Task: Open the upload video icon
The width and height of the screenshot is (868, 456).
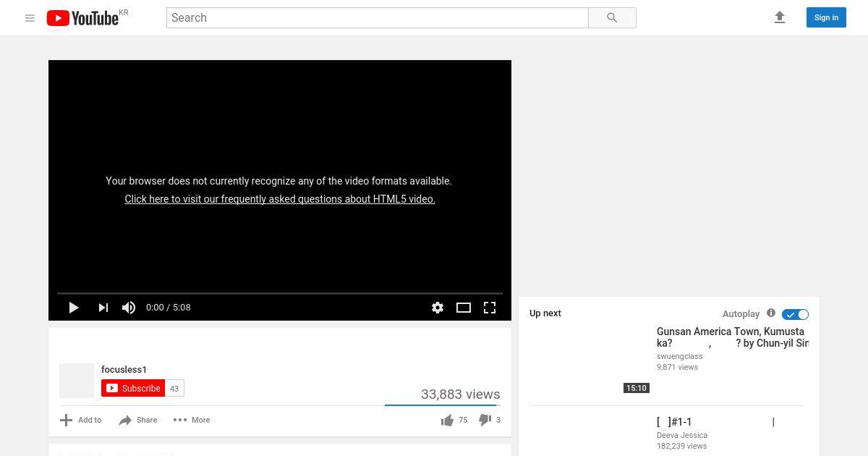Action: (780, 17)
